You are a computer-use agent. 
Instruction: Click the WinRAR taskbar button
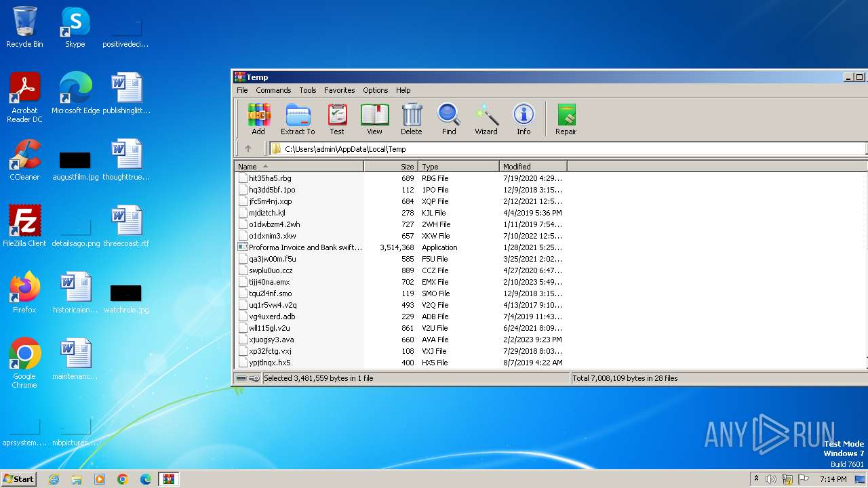coord(169,479)
